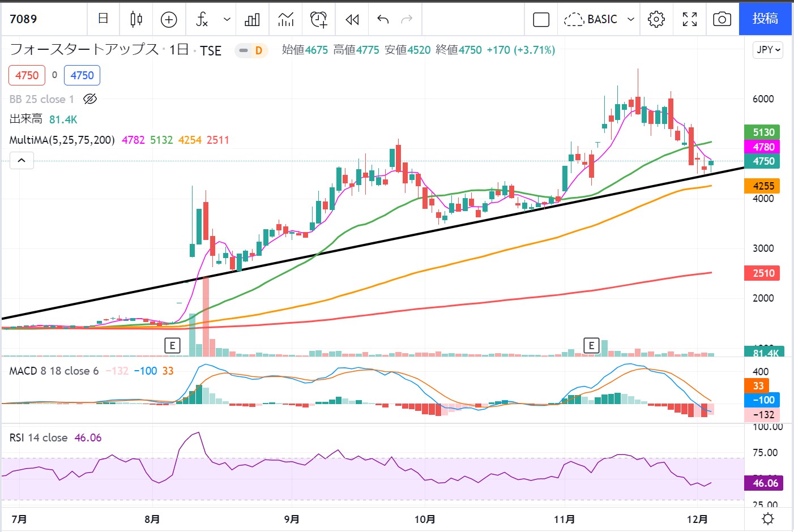This screenshot has width=794, height=532.
Task: Click the red 4750 sell price button
Action: [x=27, y=75]
